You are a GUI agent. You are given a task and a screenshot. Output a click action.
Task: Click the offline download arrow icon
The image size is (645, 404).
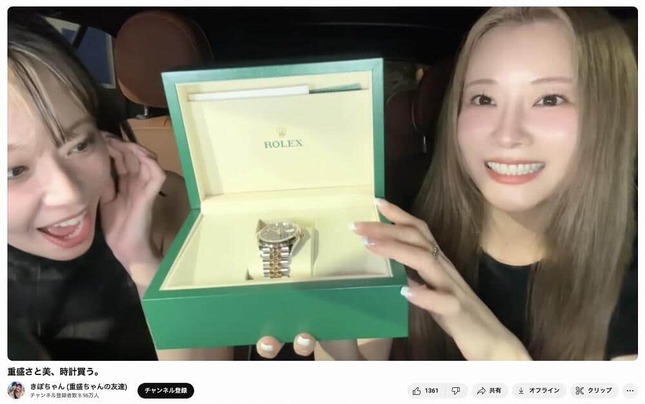click(x=521, y=391)
